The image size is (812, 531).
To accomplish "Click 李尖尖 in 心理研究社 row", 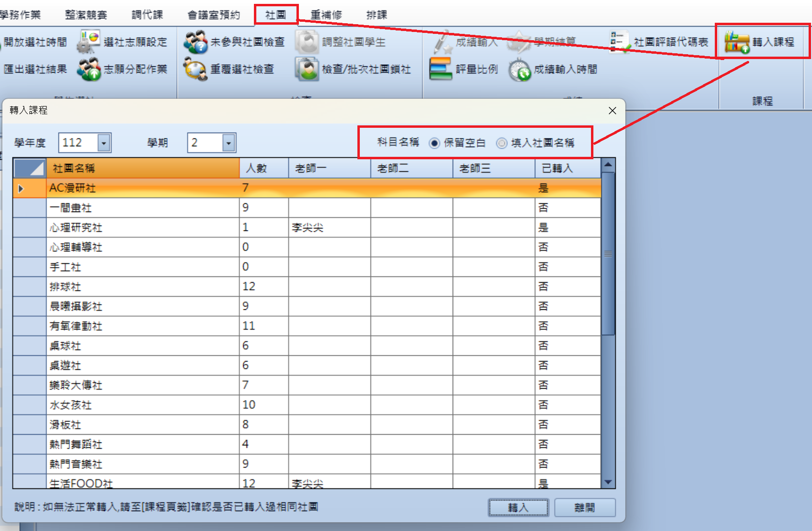I will 308,228.
